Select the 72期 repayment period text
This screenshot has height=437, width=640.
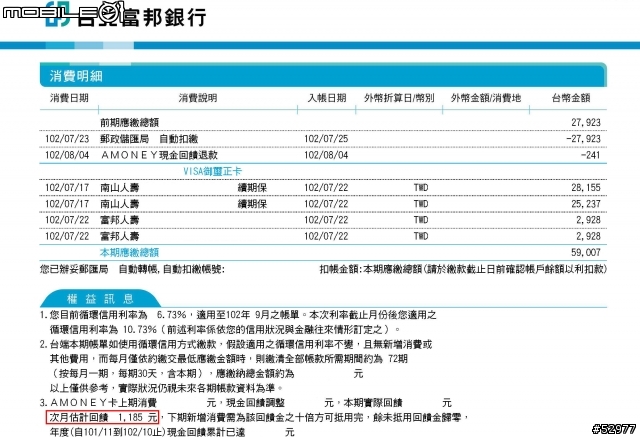398,359
